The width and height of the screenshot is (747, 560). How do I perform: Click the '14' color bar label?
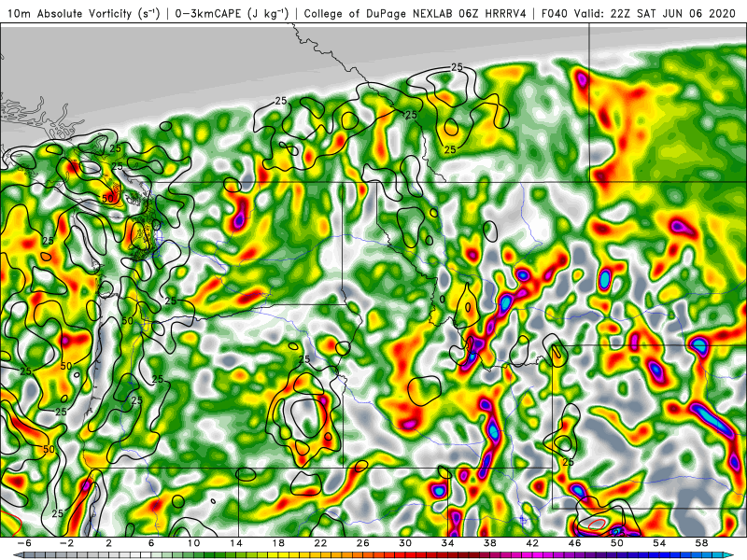pyautogui.click(x=236, y=543)
